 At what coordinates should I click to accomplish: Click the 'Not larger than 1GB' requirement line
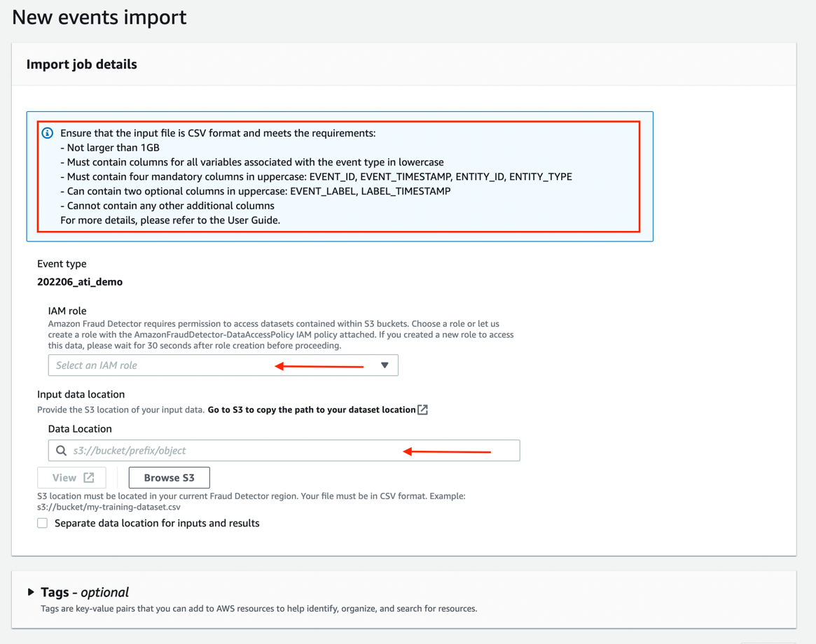click(110, 148)
